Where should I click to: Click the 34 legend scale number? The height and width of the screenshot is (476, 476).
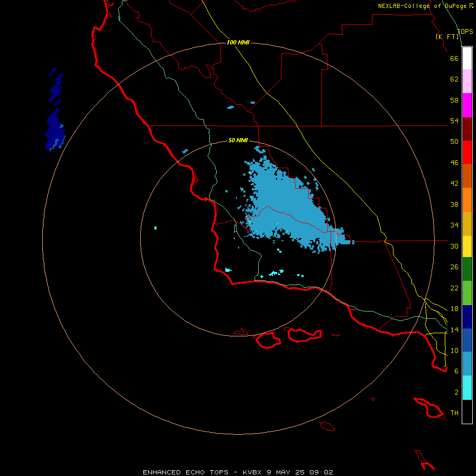pyautogui.click(x=454, y=225)
